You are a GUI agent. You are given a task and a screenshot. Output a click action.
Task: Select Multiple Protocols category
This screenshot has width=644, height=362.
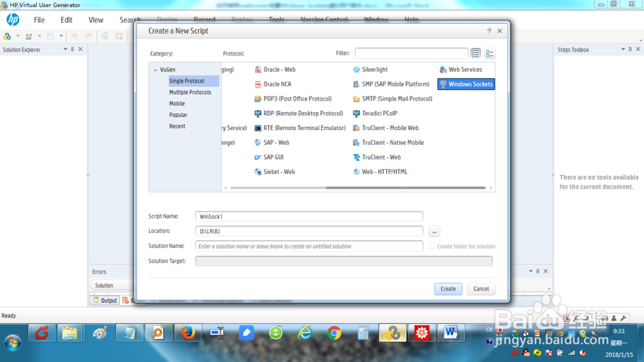point(190,92)
